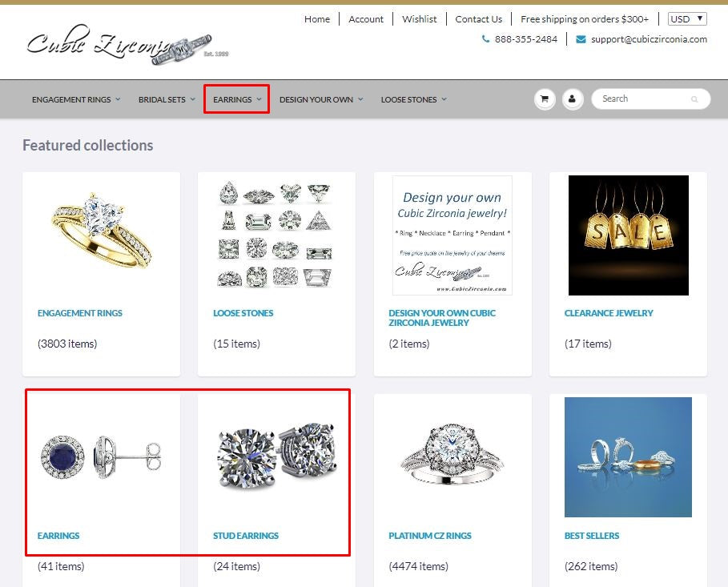Screen dimensions: 728x587
Task: Open the Loose Stones menu
Action: 414,99
